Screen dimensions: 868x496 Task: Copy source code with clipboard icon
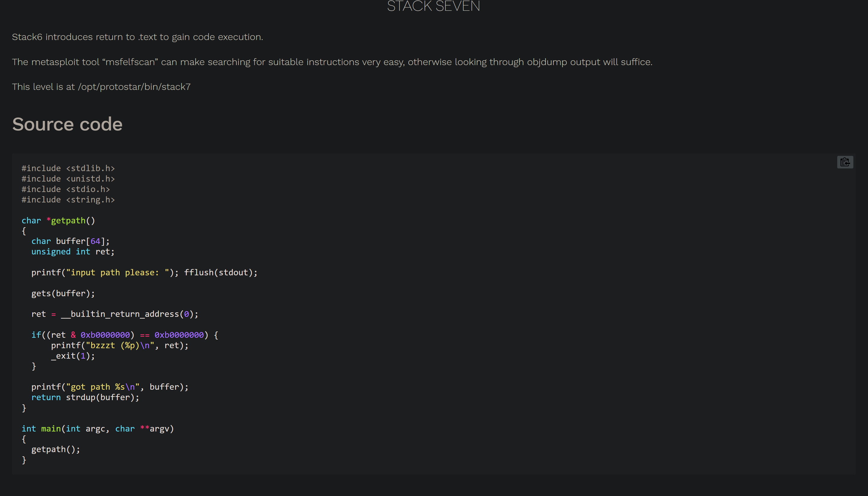coord(845,162)
